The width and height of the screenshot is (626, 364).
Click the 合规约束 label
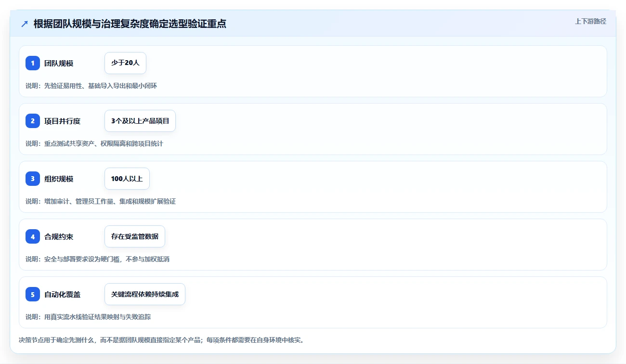(59, 236)
